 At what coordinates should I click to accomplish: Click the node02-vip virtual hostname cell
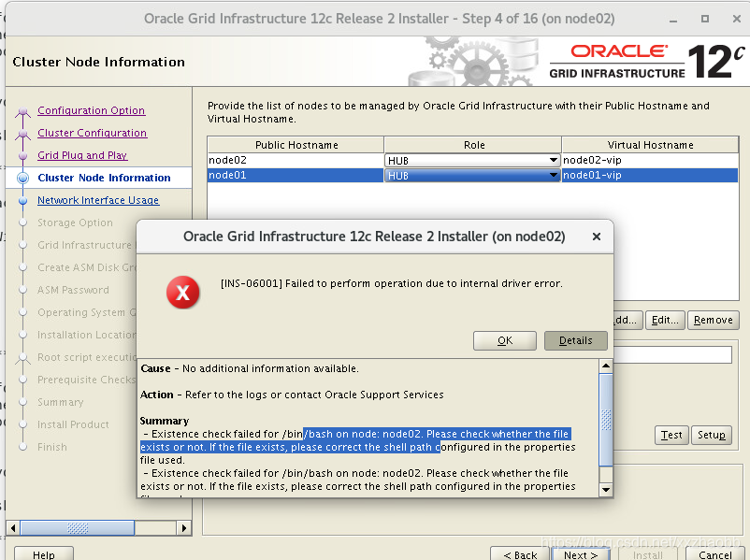(x=650, y=160)
